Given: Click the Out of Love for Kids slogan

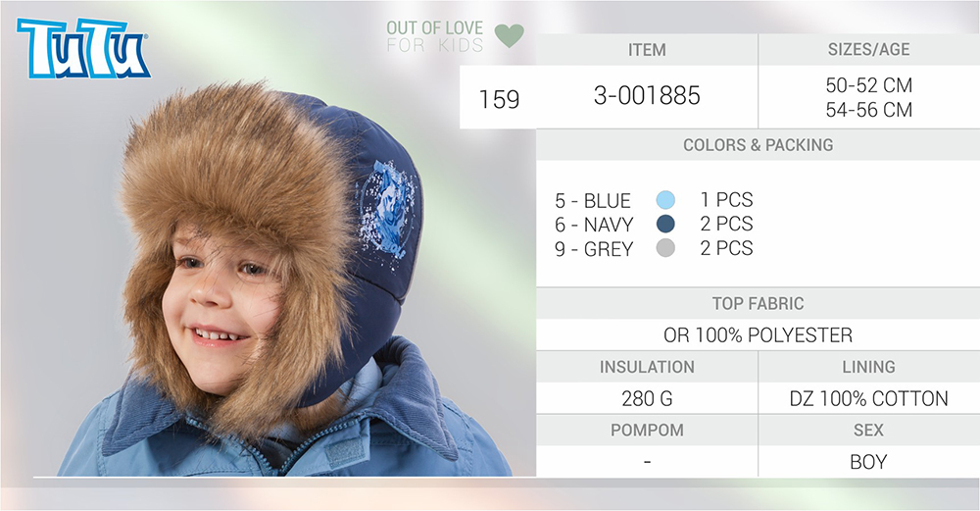Looking at the screenshot, I should pos(434,36).
